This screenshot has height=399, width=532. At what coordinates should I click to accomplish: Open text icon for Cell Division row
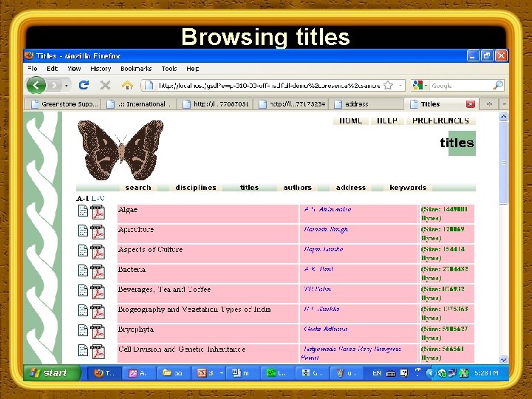83,350
